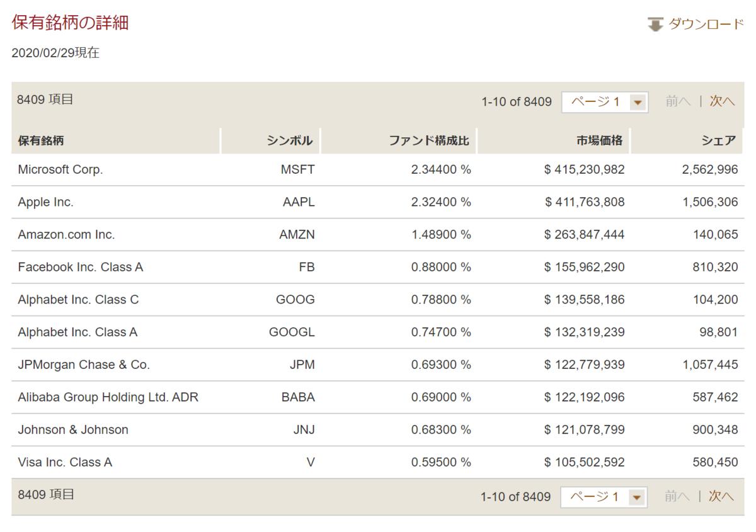Click the BABA symbol cell
756x532 pixels.
click(x=298, y=397)
